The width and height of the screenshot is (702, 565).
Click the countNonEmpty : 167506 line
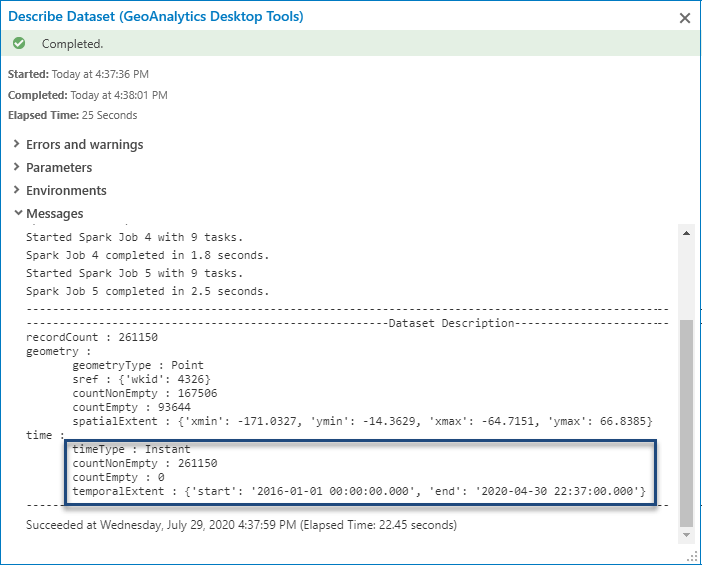(x=145, y=394)
